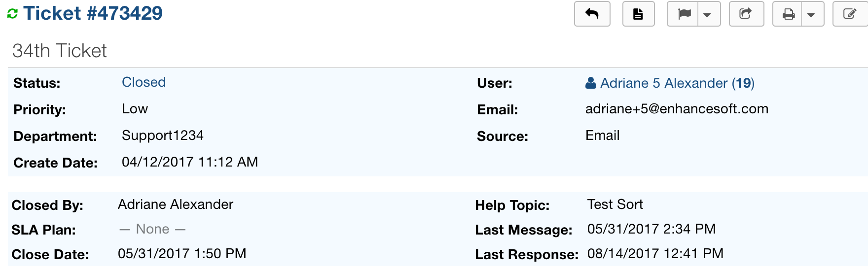Viewport: 868px width, 270px height.
Task: Click the Test Sort help topic value
Action: point(615,204)
